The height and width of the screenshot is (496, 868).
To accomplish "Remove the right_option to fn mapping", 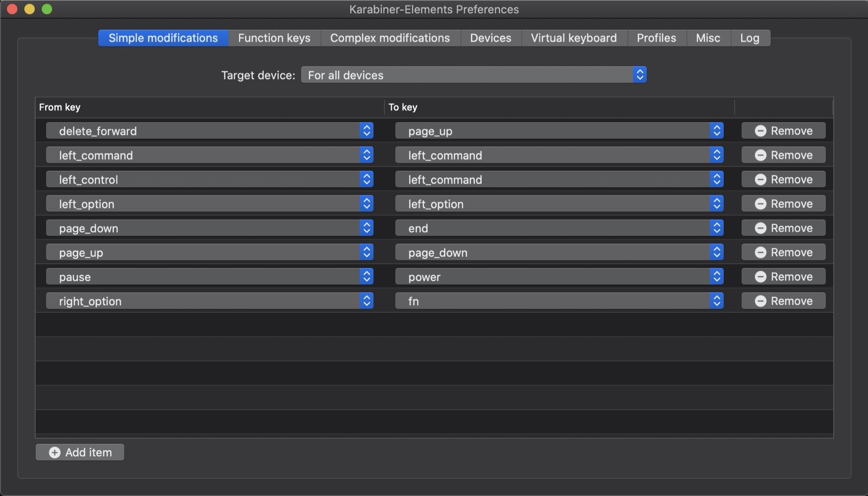I will click(x=783, y=301).
